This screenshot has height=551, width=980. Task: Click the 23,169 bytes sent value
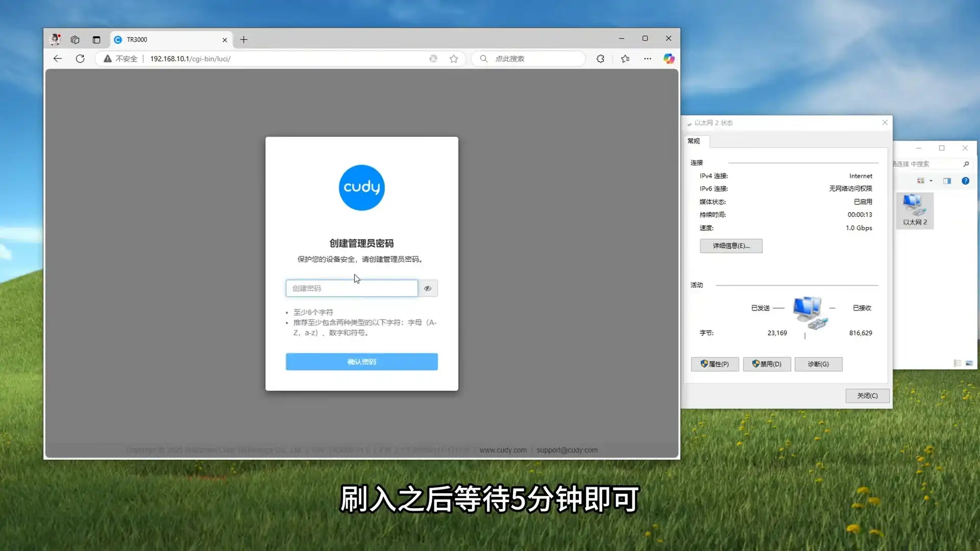coord(777,333)
